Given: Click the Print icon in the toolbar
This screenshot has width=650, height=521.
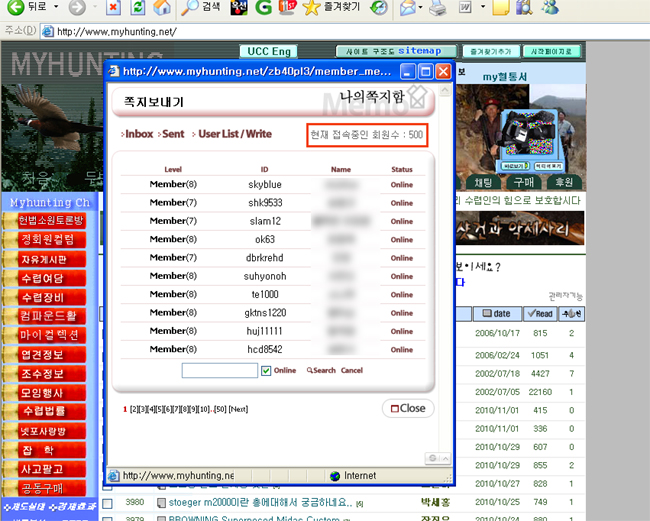Looking at the screenshot, I should click(437, 8).
